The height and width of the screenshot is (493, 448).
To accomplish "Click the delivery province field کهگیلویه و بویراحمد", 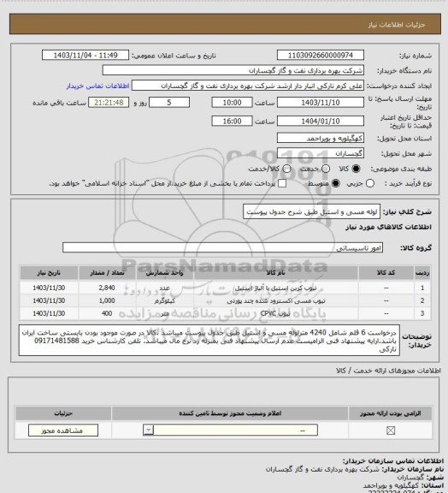I will (321, 139).
